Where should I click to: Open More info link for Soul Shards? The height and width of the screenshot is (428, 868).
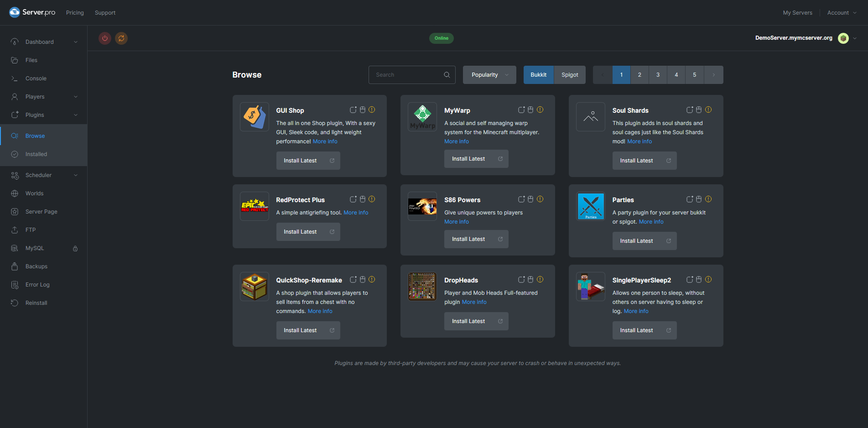pos(639,141)
